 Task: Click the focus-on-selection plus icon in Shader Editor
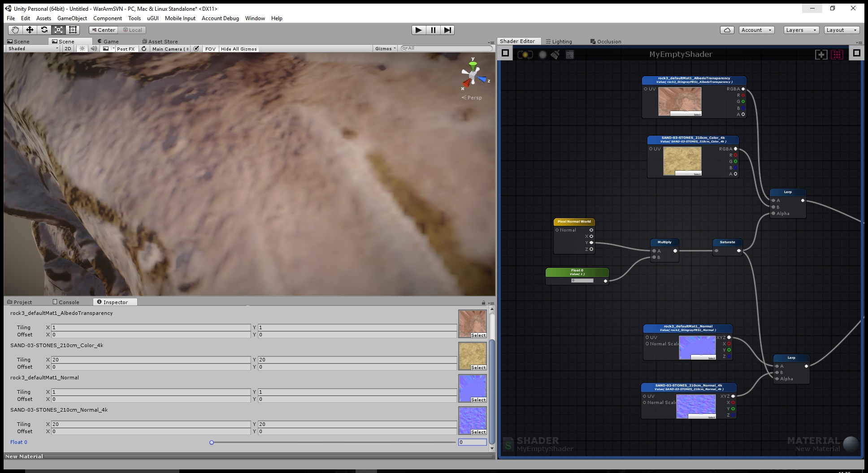[821, 55]
